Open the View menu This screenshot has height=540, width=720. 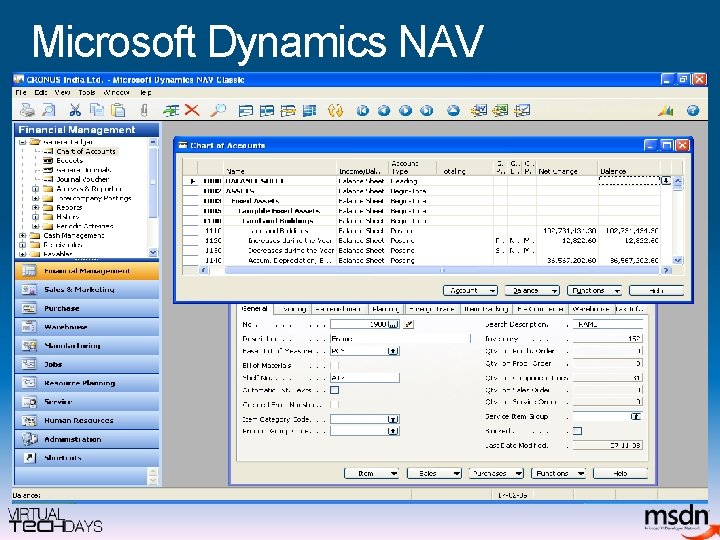[62, 92]
